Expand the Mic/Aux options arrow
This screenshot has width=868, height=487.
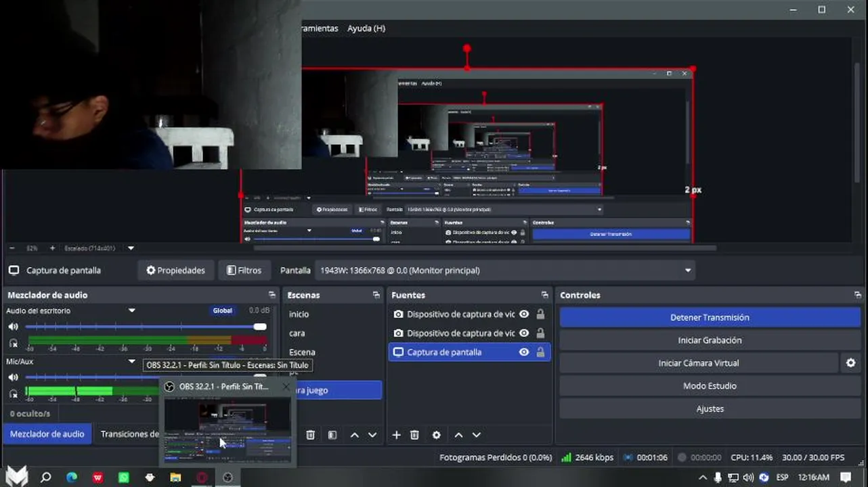point(132,361)
